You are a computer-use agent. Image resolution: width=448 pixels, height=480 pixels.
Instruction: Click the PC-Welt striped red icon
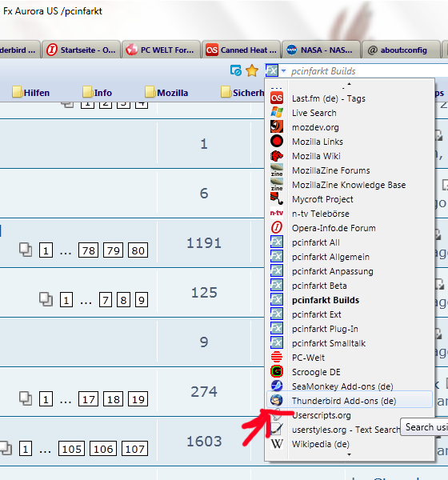[x=277, y=358]
